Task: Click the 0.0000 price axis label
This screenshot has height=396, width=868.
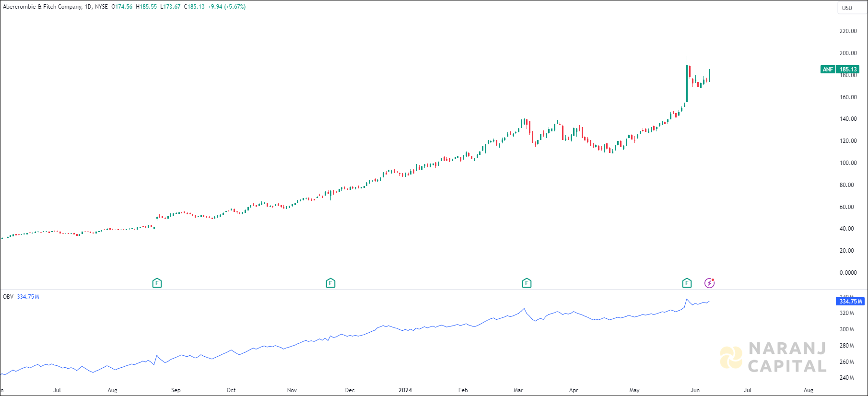Action: (848, 273)
